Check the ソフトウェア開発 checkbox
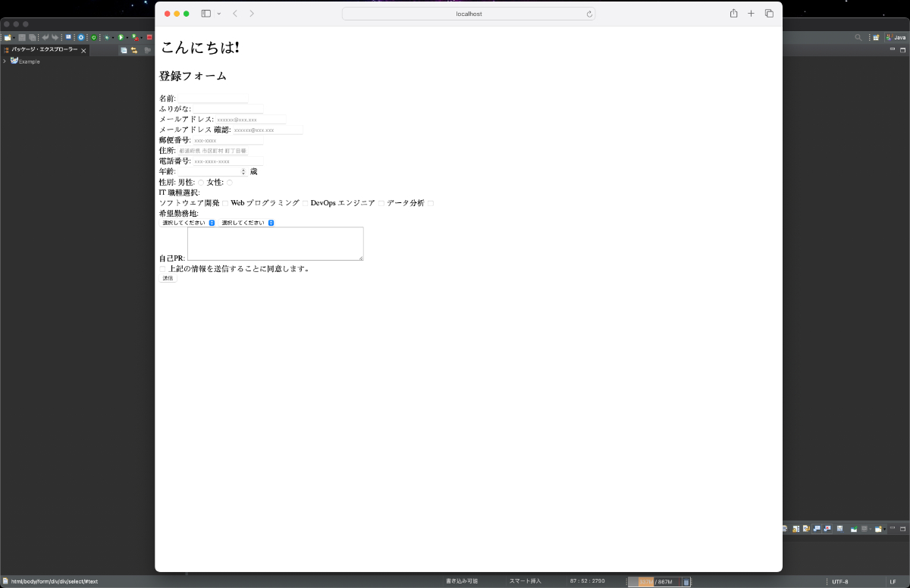Viewport: 910px width, 588px height. [x=224, y=203]
